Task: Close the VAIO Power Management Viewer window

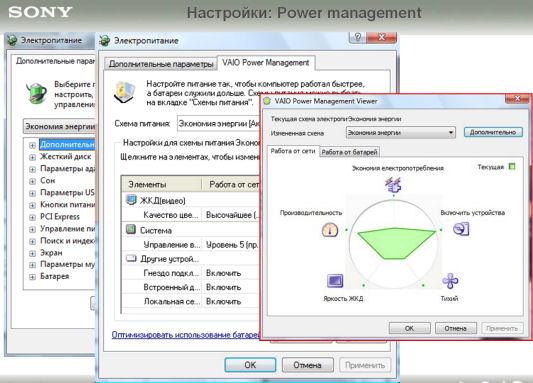Action: coord(517,99)
